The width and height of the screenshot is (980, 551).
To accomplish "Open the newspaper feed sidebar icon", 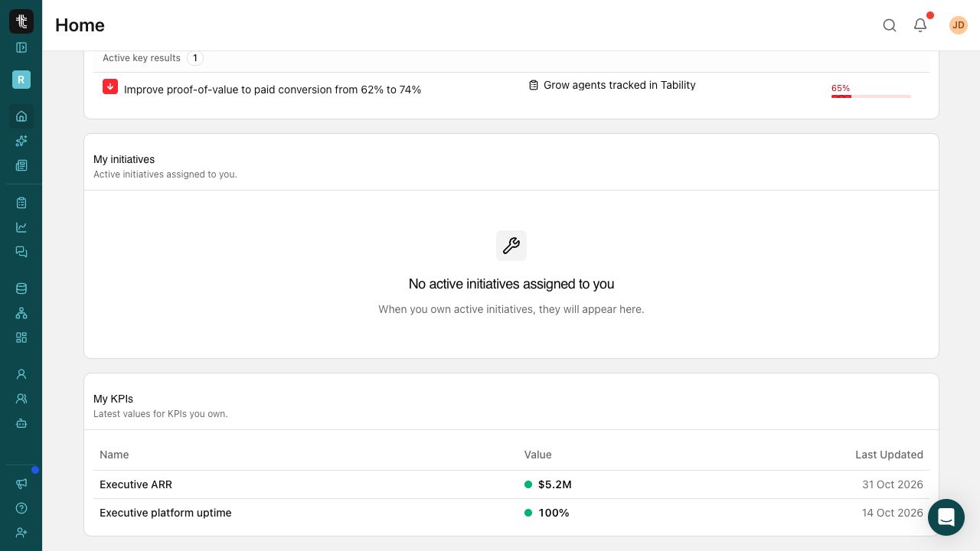I will 21,165.
